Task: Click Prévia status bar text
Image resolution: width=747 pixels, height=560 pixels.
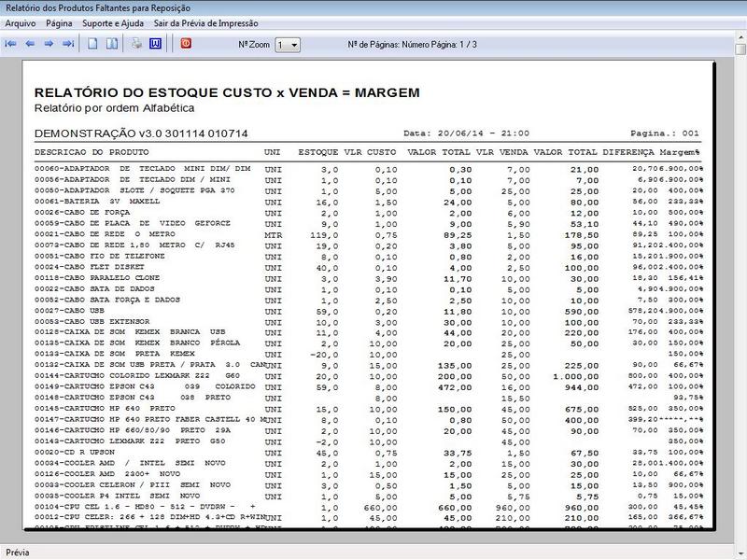Action: coord(18,553)
